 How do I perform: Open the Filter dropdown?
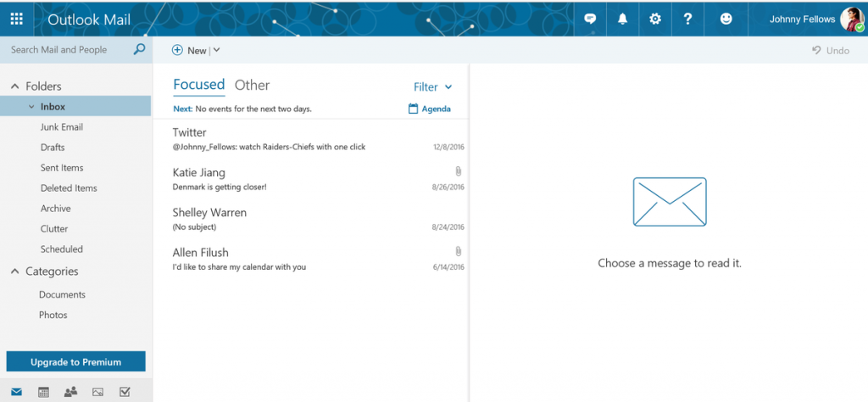pos(433,87)
